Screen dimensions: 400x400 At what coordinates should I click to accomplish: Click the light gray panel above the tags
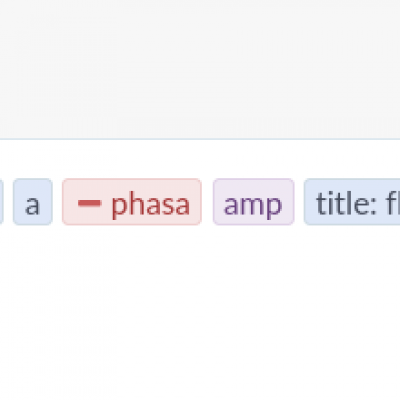click(x=200, y=69)
